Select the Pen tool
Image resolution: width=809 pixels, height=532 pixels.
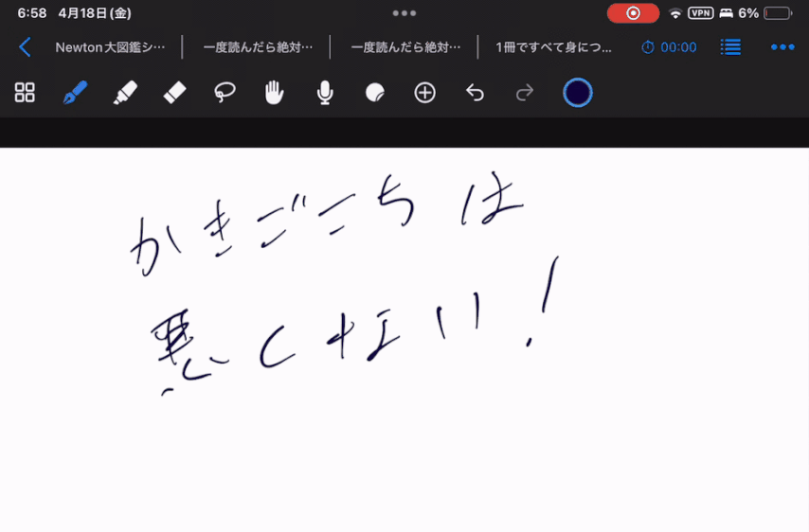(75, 93)
